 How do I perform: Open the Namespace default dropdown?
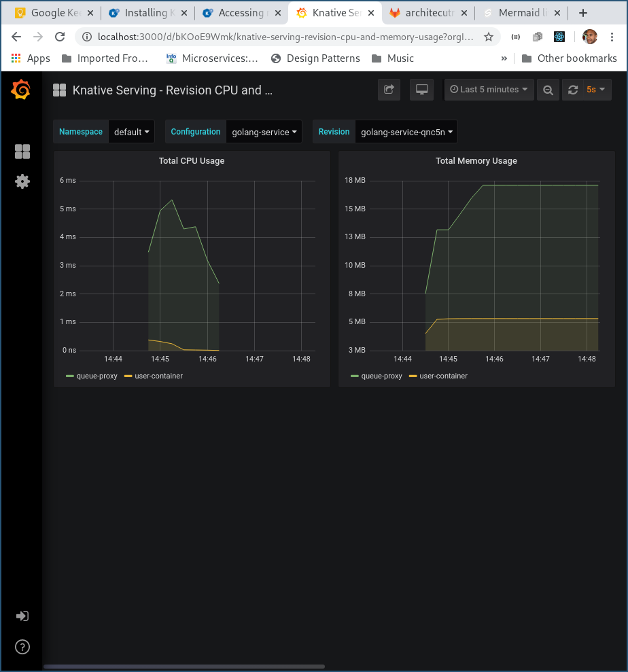click(131, 132)
